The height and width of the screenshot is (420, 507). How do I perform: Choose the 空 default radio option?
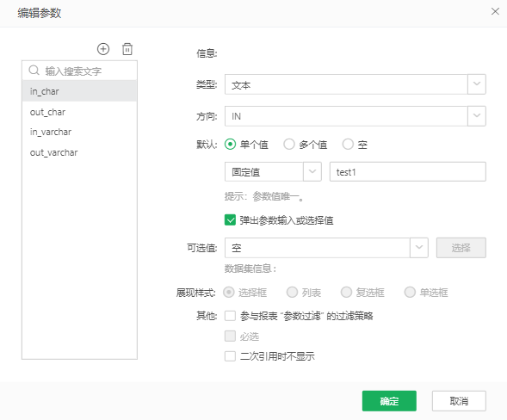coord(348,145)
